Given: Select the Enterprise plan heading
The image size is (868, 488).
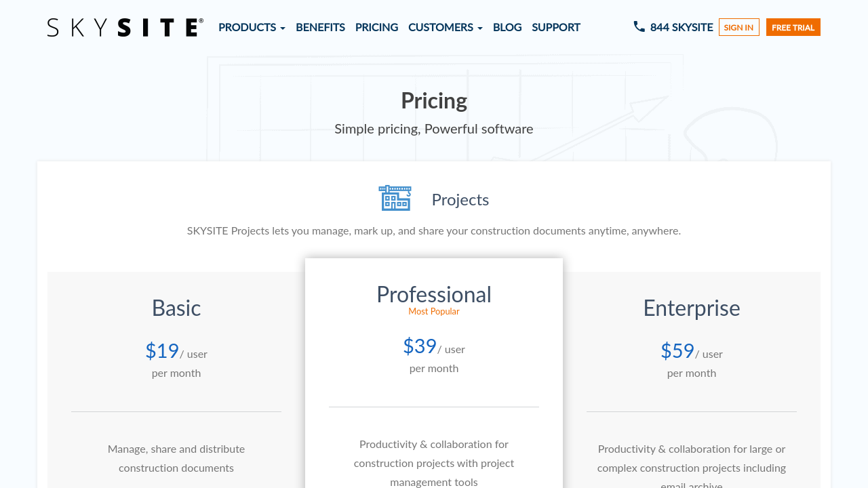Looking at the screenshot, I should coord(692,308).
